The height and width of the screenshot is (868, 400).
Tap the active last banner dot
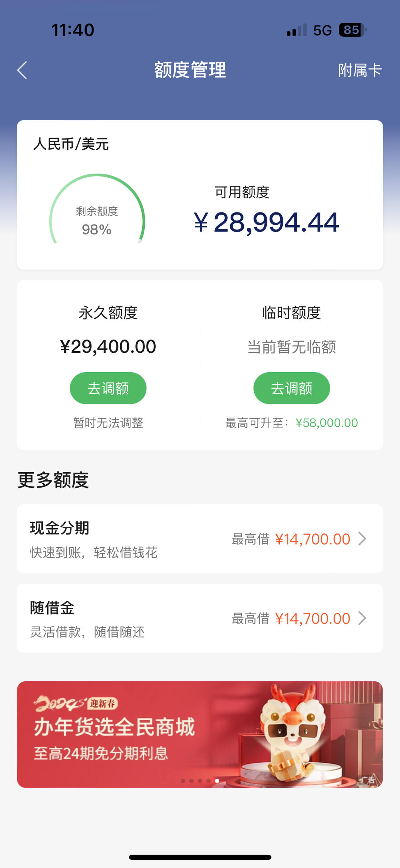click(x=217, y=781)
